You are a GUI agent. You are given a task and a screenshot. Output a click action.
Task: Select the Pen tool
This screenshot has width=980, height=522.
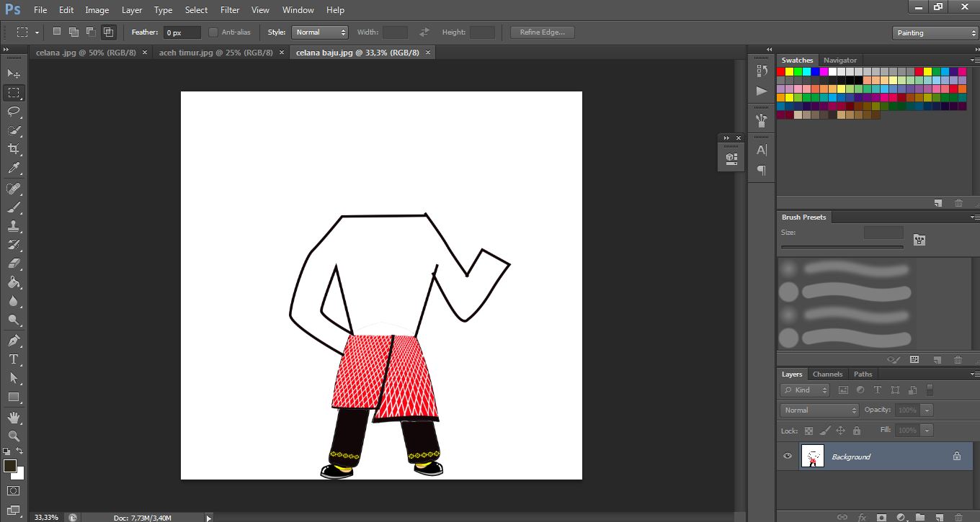(14, 341)
